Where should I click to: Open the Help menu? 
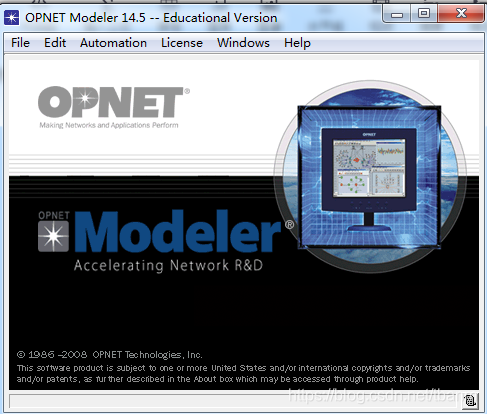tap(297, 43)
